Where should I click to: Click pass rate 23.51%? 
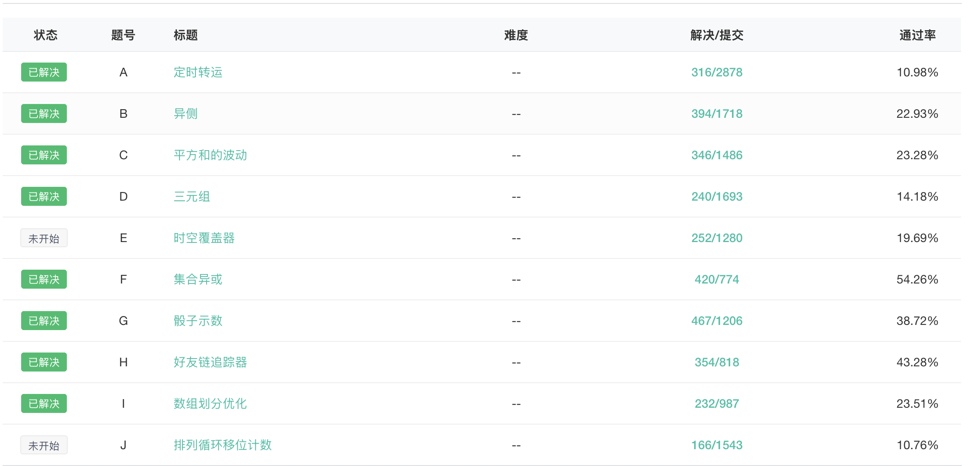click(x=917, y=403)
